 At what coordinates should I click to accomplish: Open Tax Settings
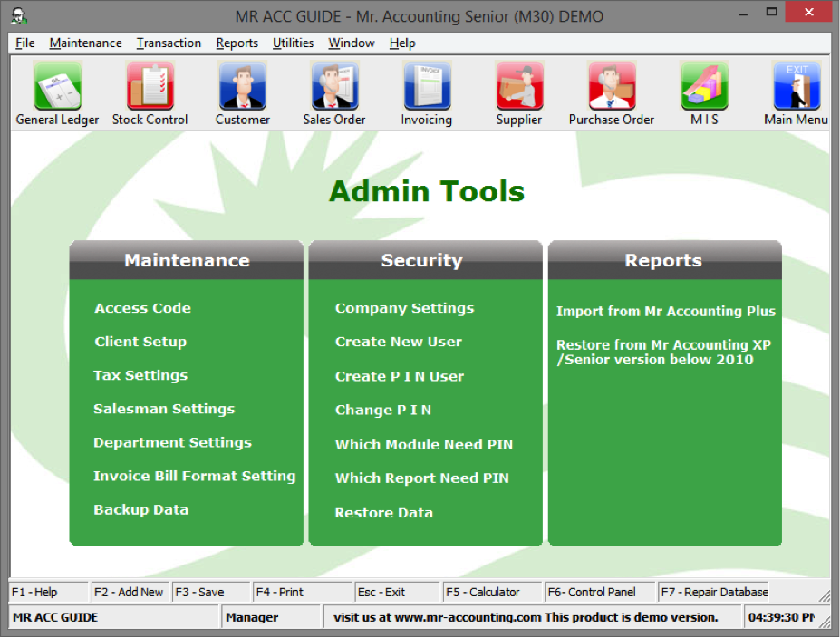(x=140, y=375)
